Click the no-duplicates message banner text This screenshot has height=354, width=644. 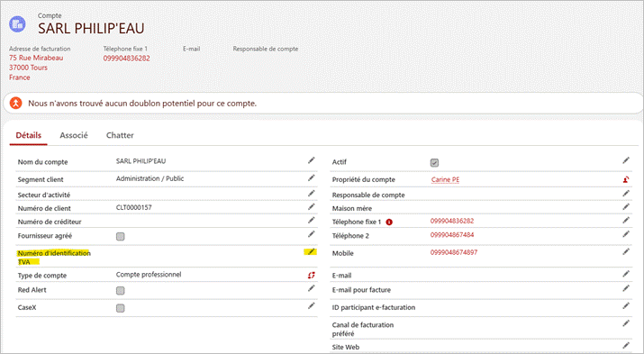[x=142, y=104]
